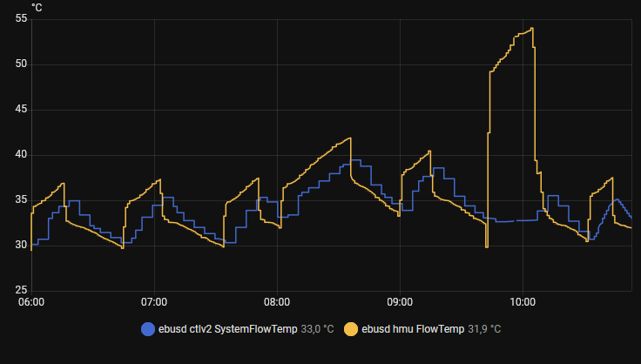Click the 31,9 °C legend value
This screenshot has width=641, height=364.
coord(484,329)
